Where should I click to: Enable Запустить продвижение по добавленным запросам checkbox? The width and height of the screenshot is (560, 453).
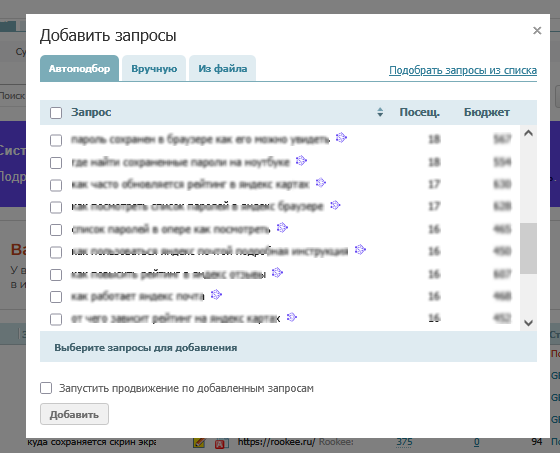pos(46,388)
